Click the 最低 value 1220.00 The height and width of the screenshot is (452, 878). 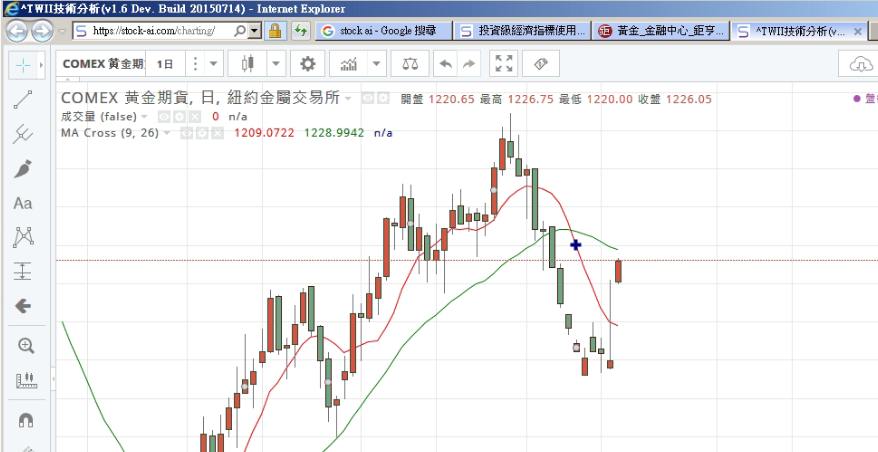tap(609, 100)
